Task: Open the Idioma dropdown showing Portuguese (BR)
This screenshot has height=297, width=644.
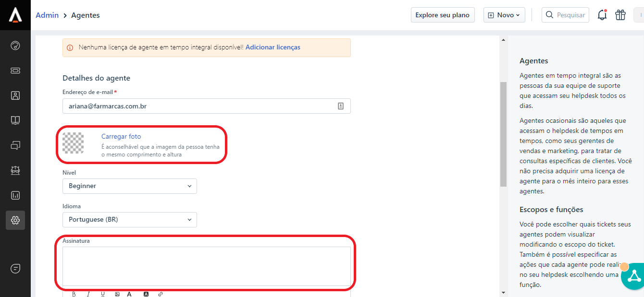Action: pos(130,220)
